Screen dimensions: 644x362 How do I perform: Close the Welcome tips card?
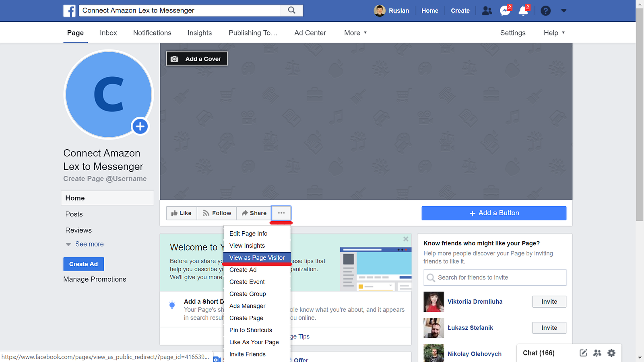406,239
